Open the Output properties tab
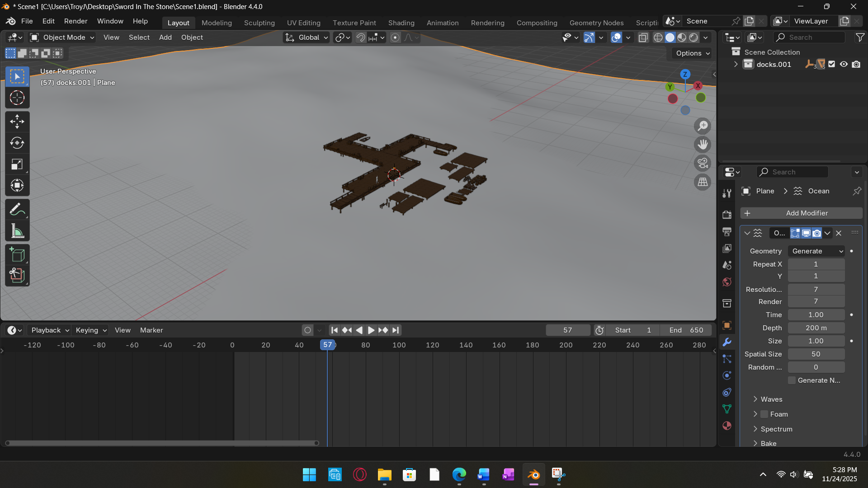This screenshot has height=488, width=868. (x=727, y=231)
